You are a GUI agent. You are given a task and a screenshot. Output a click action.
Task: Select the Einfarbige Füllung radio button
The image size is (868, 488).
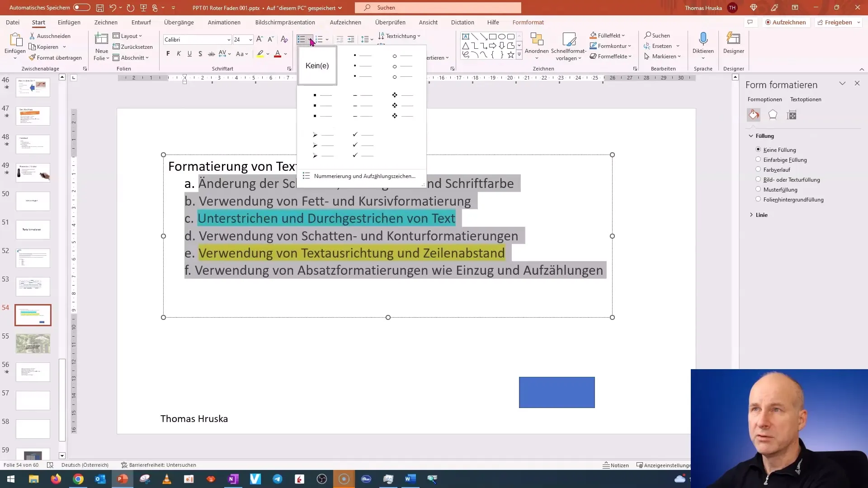tap(758, 159)
